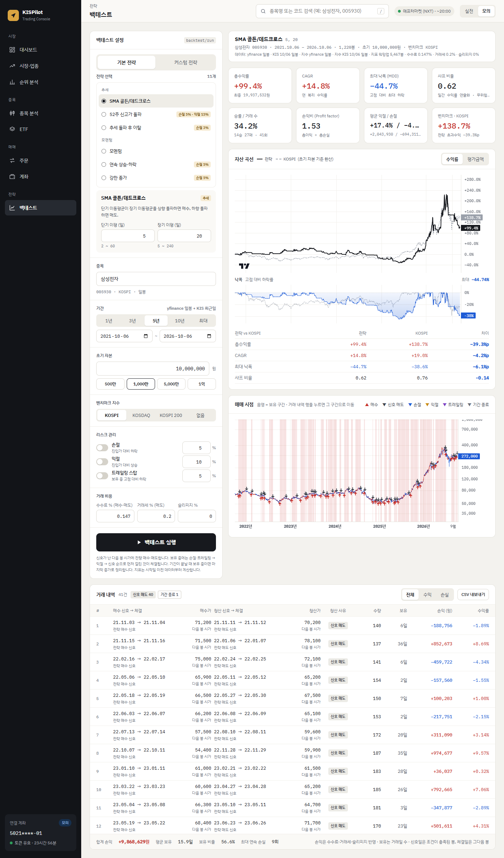Enable the 트레일링 스탑 toggle
This screenshot has width=504, height=858.
coord(102,476)
